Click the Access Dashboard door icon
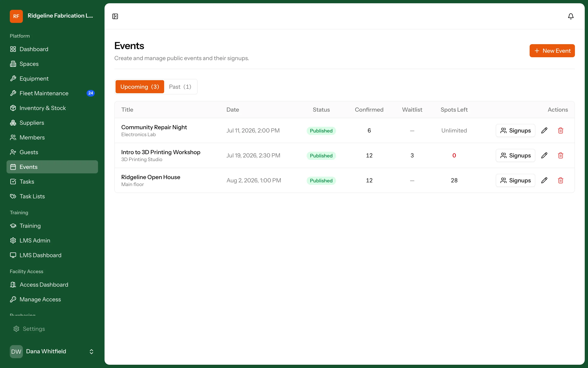 pyautogui.click(x=13, y=285)
